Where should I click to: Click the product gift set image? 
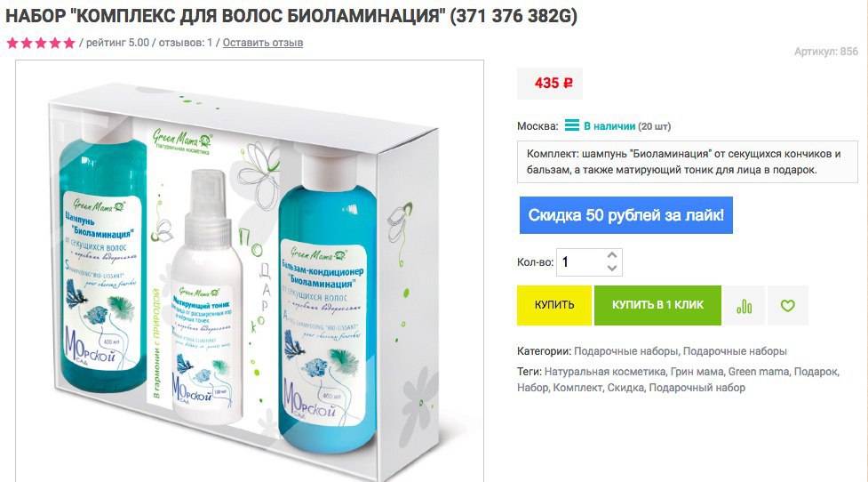coord(250,271)
